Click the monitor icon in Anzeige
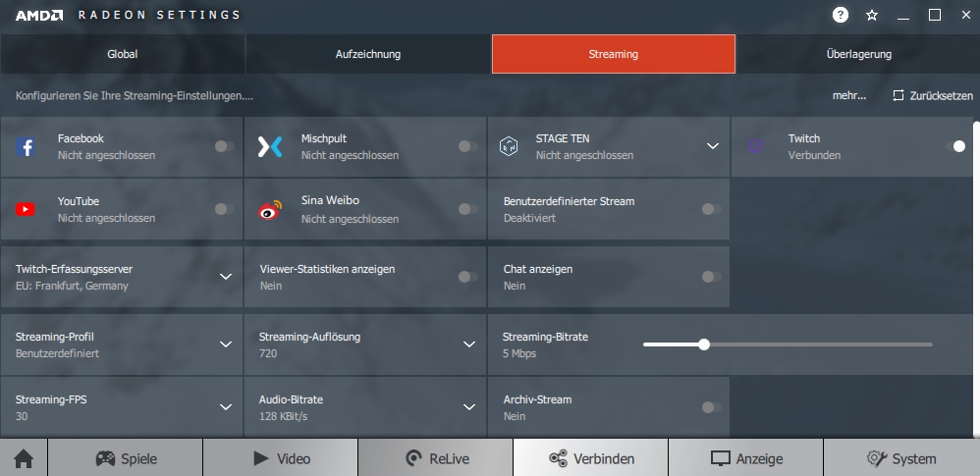Screen dimensions: 980x476 point(721,458)
